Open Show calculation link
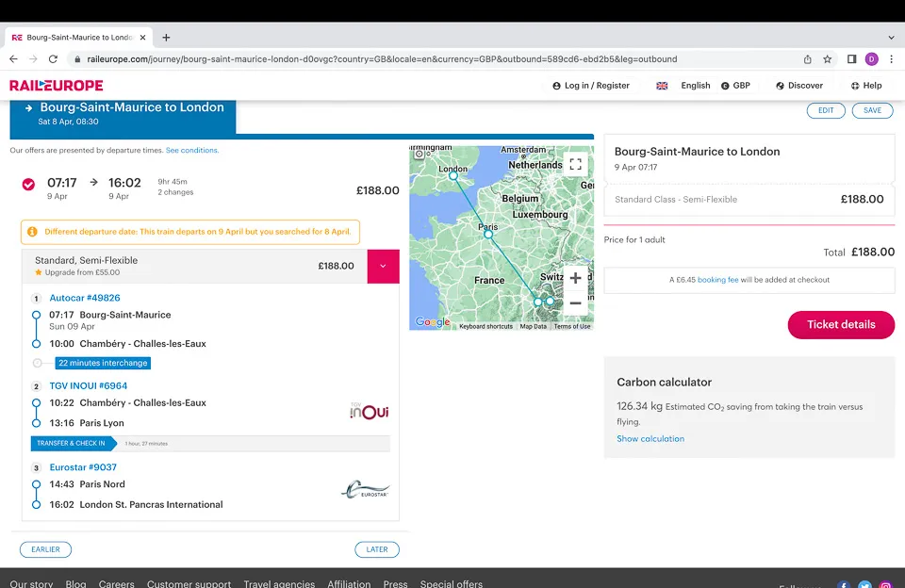 point(650,438)
